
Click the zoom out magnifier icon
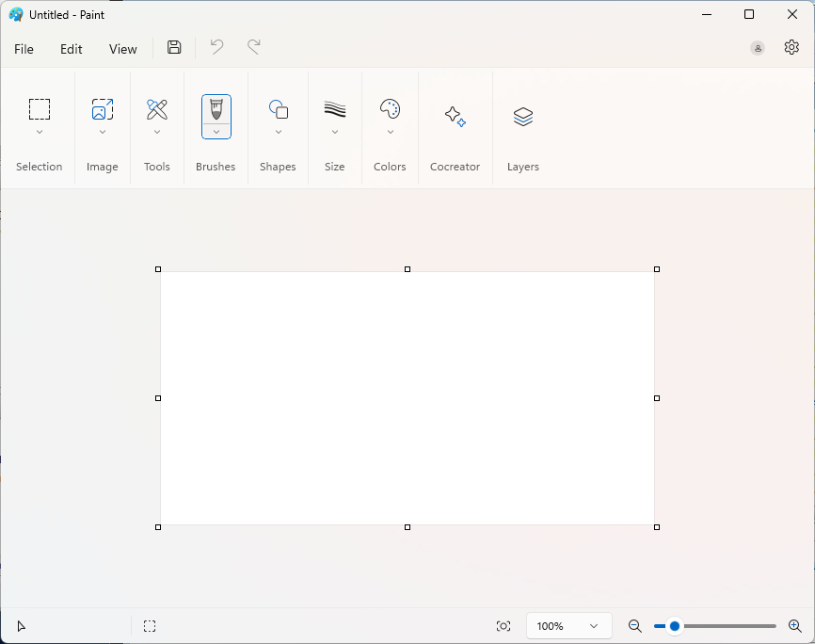click(634, 626)
